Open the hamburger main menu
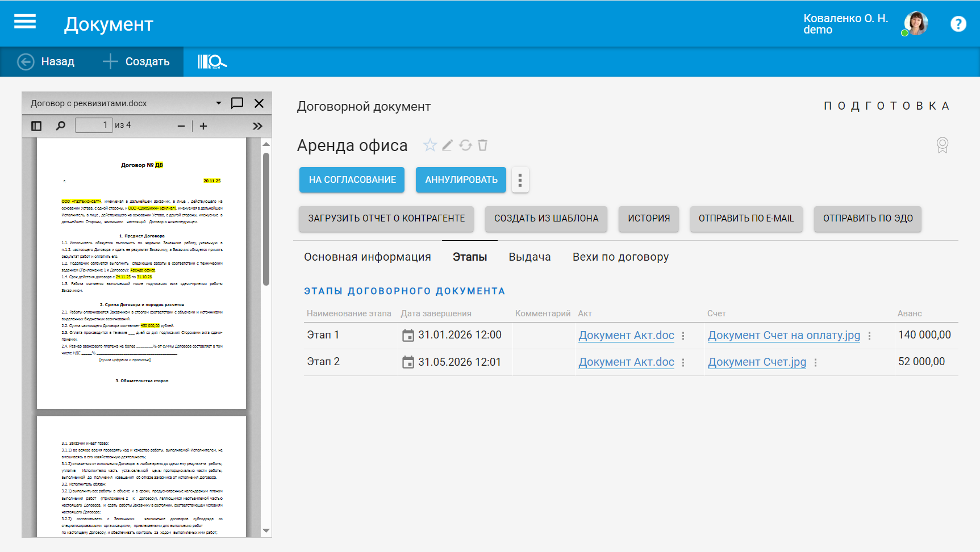The width and height of the screenshot is (980, 552). [25, 22]
